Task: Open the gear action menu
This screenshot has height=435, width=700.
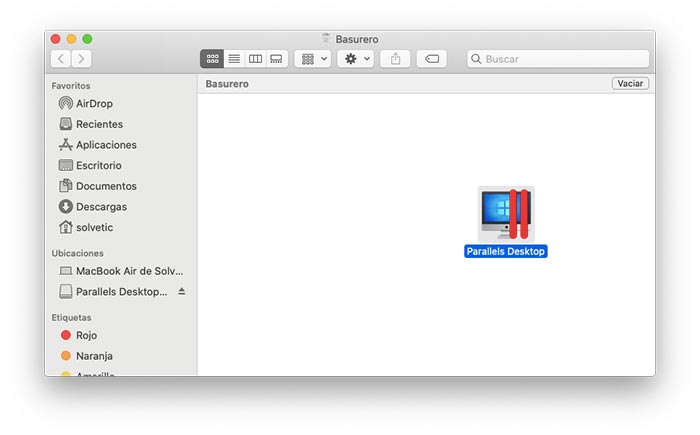Action: click(x=356, y=59)
